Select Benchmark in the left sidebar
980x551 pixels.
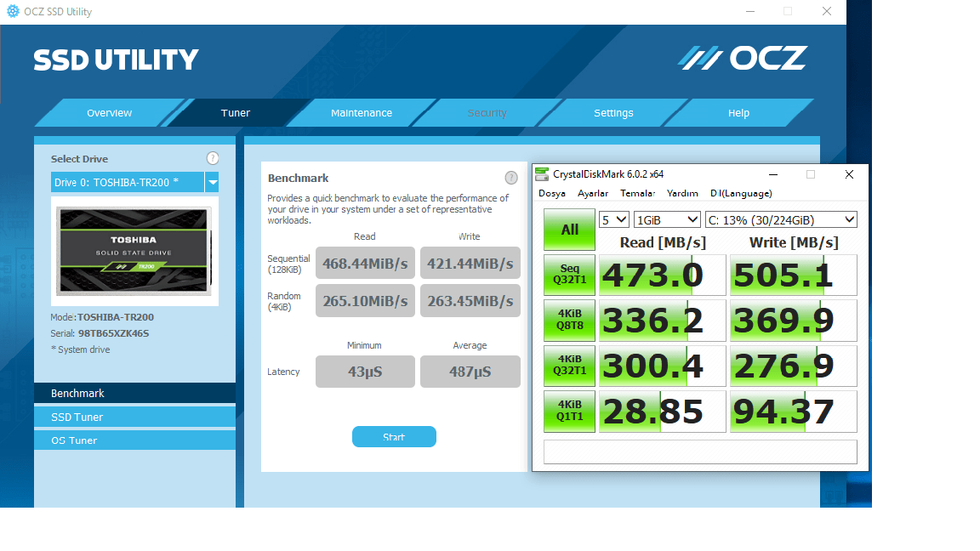pos(134,393)
